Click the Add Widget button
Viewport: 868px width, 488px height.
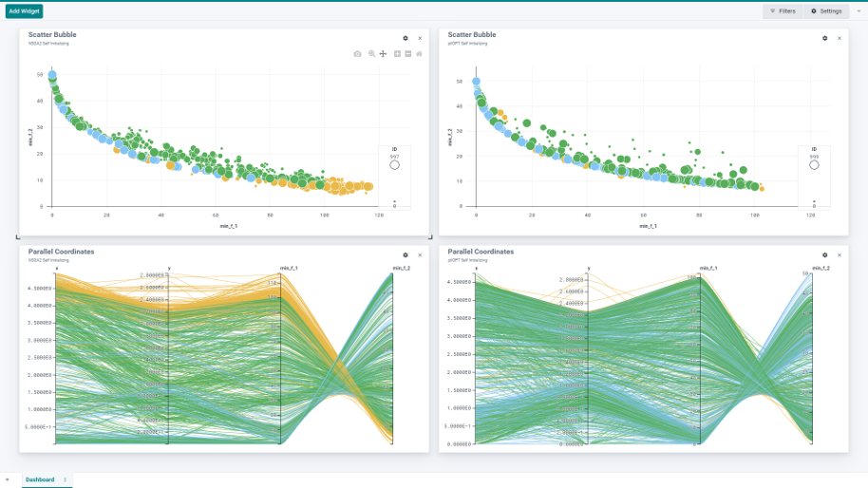[x=24, y=10]
